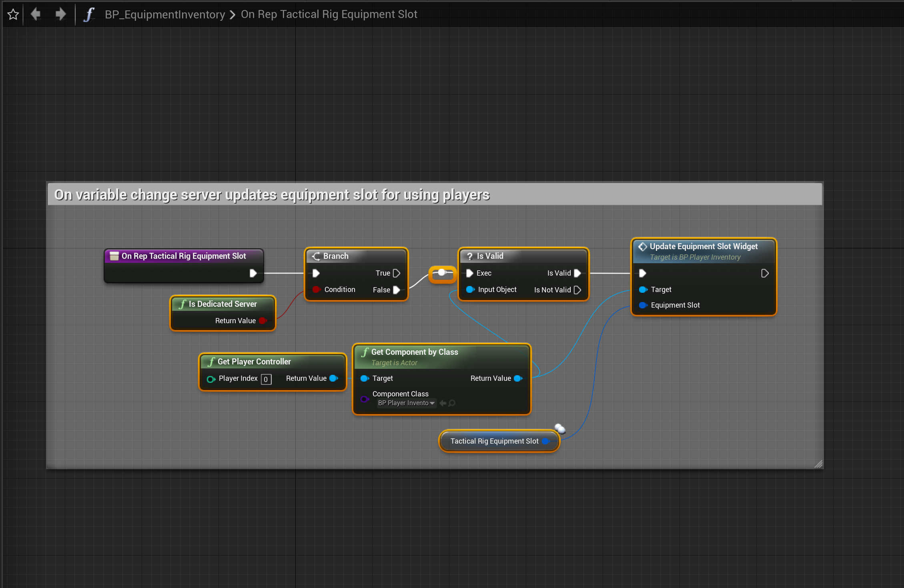Select the reroute node after Branch
This screenshot has width=904, height=588.
[442, 273]
